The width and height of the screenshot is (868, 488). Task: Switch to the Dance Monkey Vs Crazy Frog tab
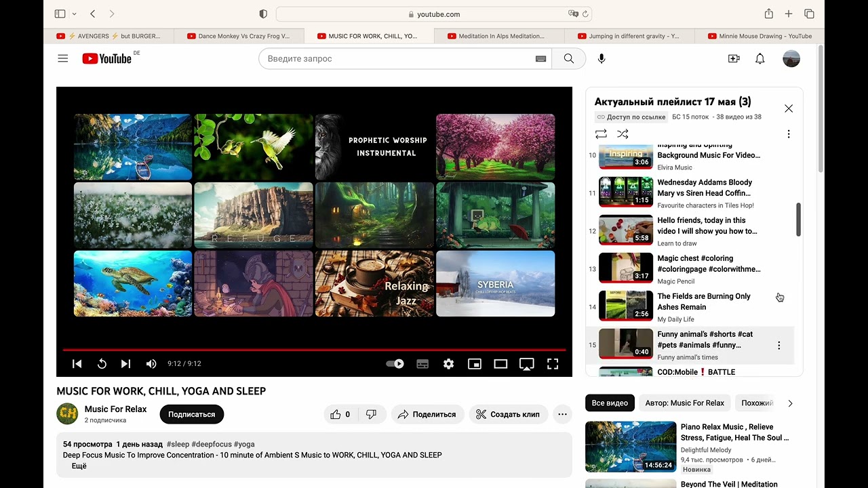[239, 36]
